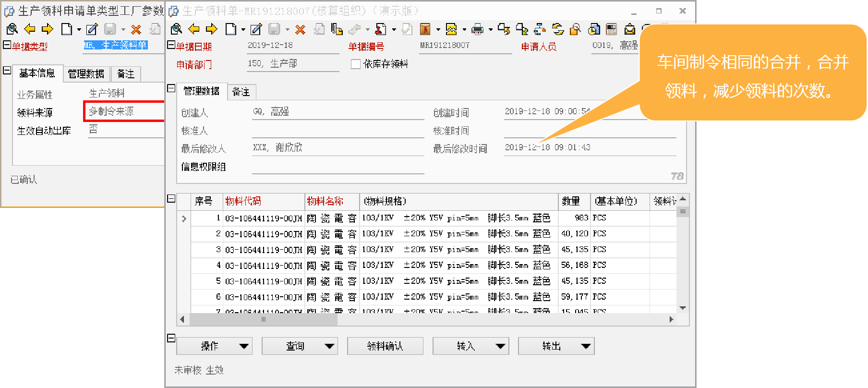Open the calculator icon in the toolbar
The image size is (868, 388).
click(611, 29)
